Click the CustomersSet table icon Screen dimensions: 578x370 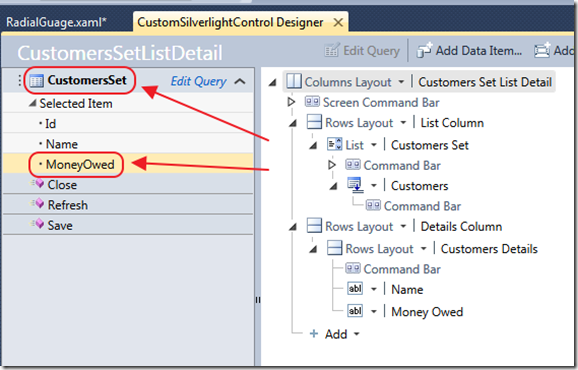[x=36, y=80]
